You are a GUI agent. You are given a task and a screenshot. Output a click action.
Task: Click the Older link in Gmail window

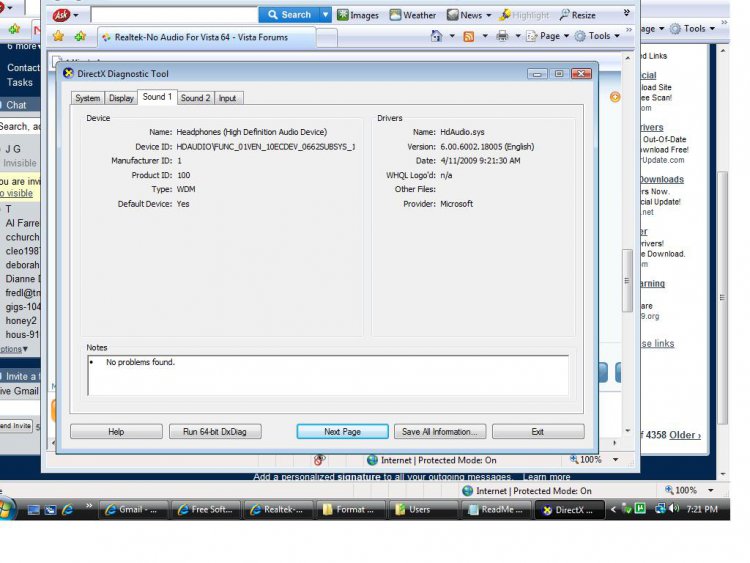tap(685, 435)
